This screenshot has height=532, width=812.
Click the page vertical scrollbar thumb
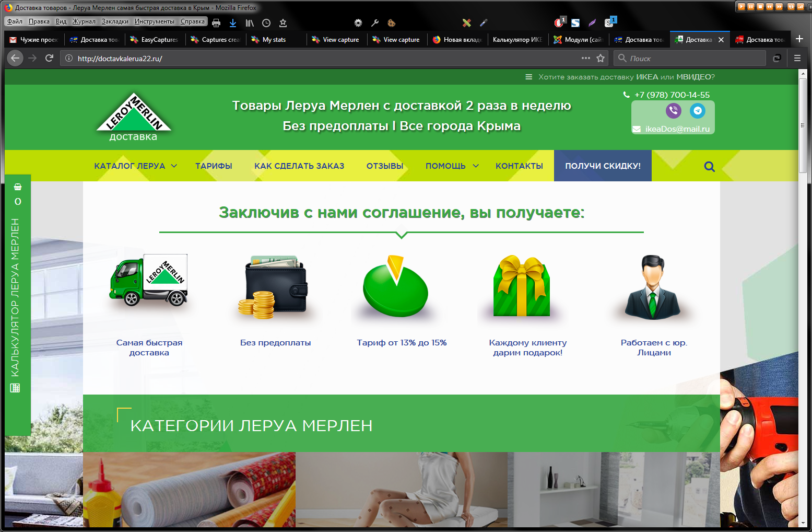pos(803,125)
